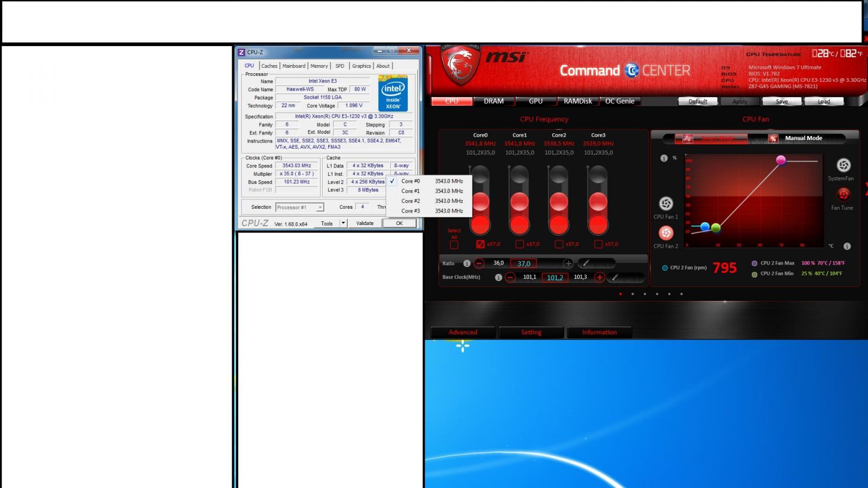Open the Information section

click(x=599, y=332)
